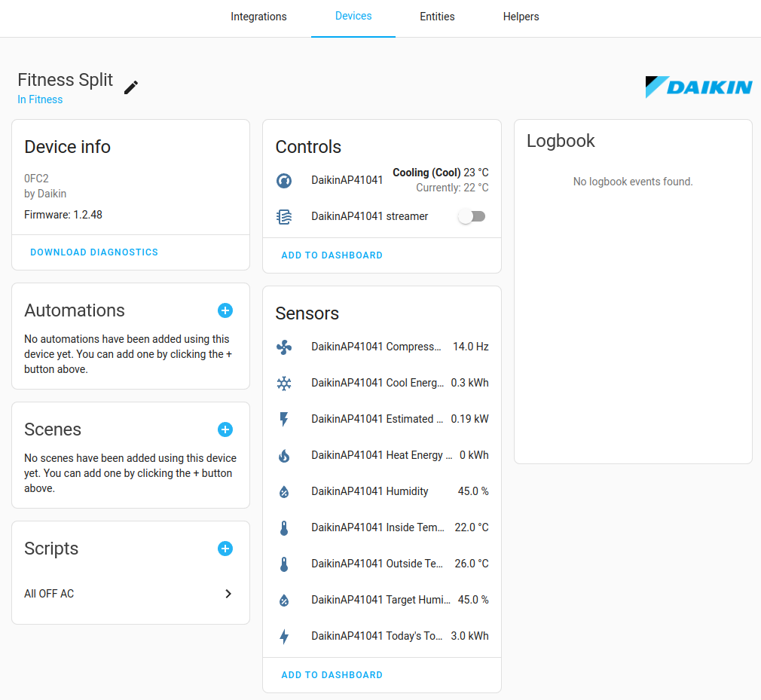Click the DaikinAP41041 streamer entity label
The width and height of the screenshot is (761, 700).
coord(370,216)
